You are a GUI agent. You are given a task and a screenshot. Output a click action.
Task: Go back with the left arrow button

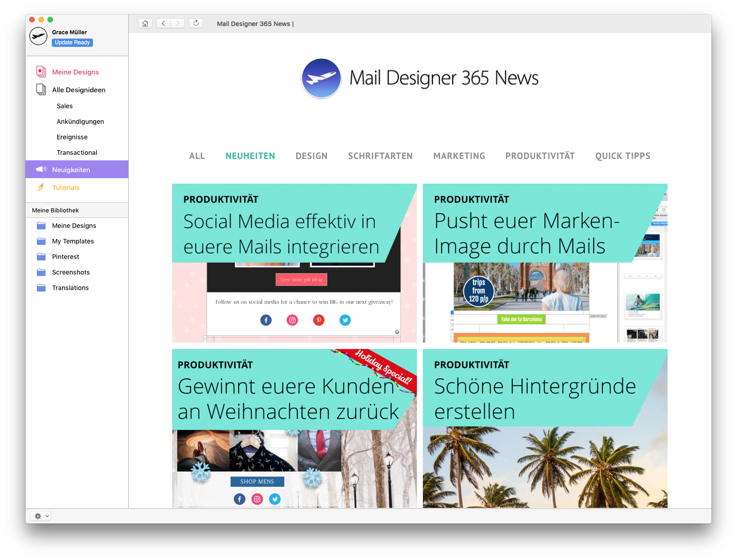click(163, 23)
